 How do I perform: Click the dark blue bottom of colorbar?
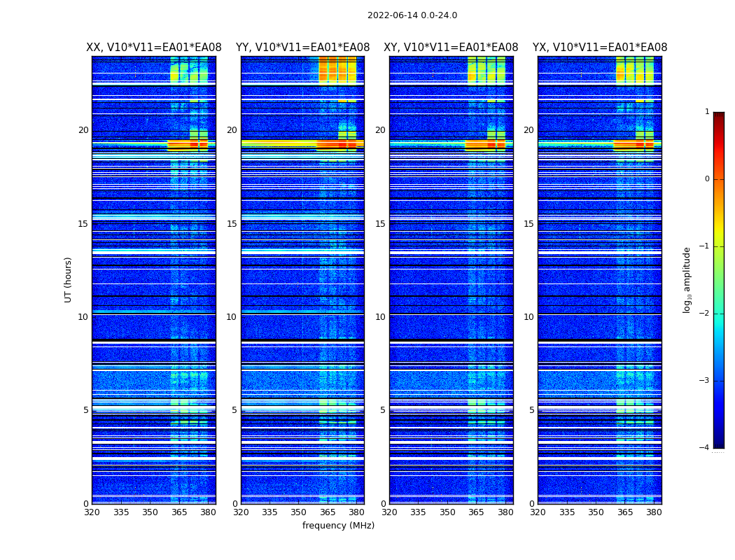coord(719,443)
